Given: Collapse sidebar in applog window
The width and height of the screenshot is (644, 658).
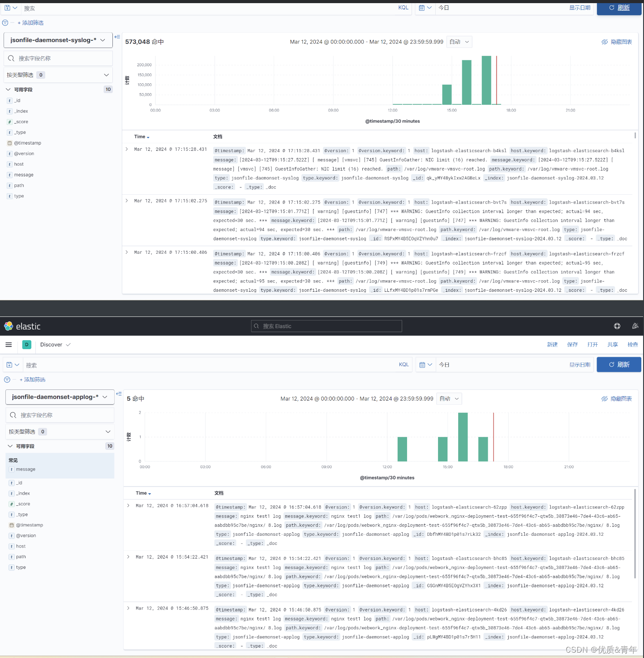Looking at the screenshot, I should tap(119, 394).
